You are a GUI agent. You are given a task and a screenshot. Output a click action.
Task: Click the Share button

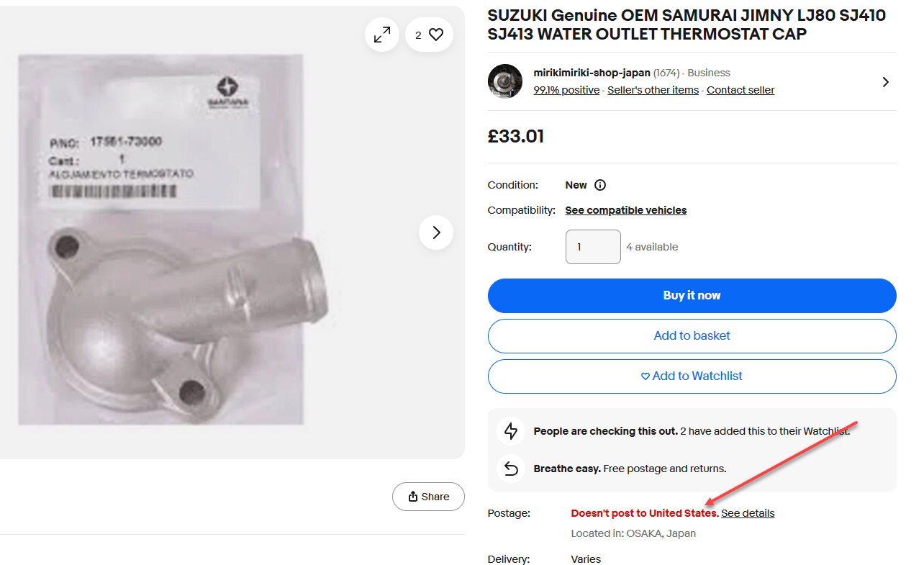[x=428, y=497]
